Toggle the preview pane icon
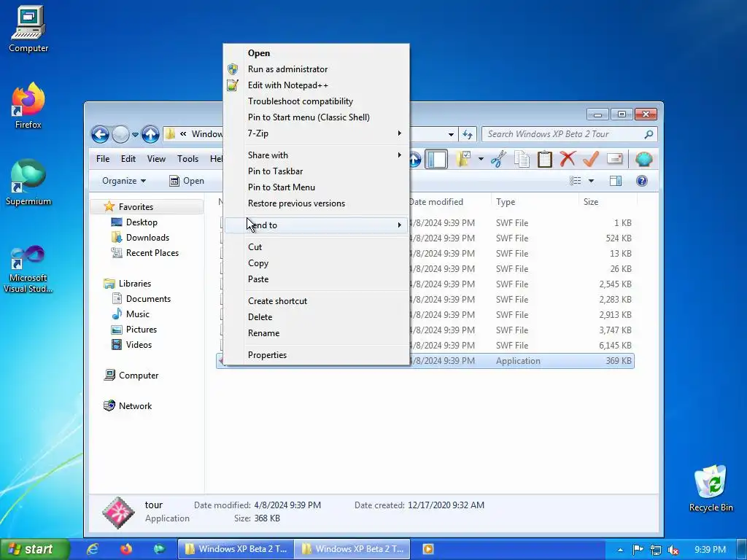The width and height of the screenshot is (747, 560). [616, 181]
